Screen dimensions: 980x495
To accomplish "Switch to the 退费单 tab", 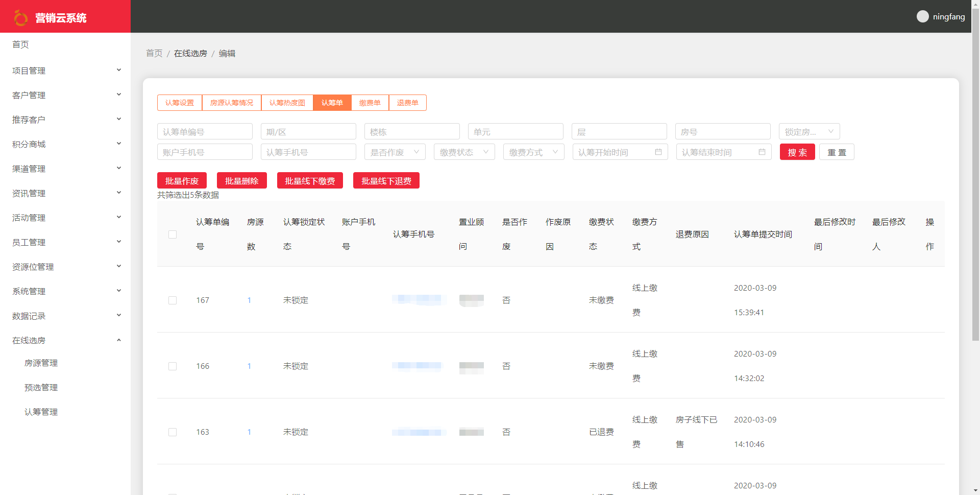I will click(x=408, y=103).
